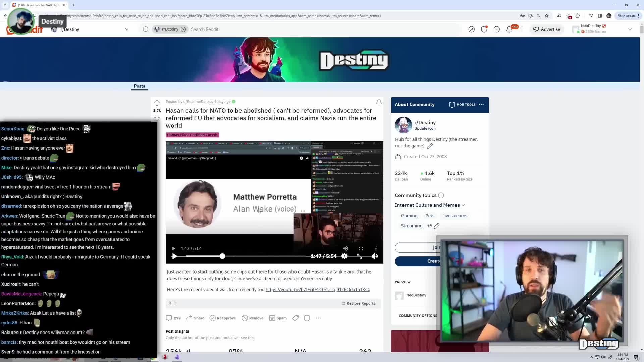This screenshot has width=644, height=362.
Task: Click the distinguish shield icon under post
Action: pyautogui.click(x=307, y=318)
